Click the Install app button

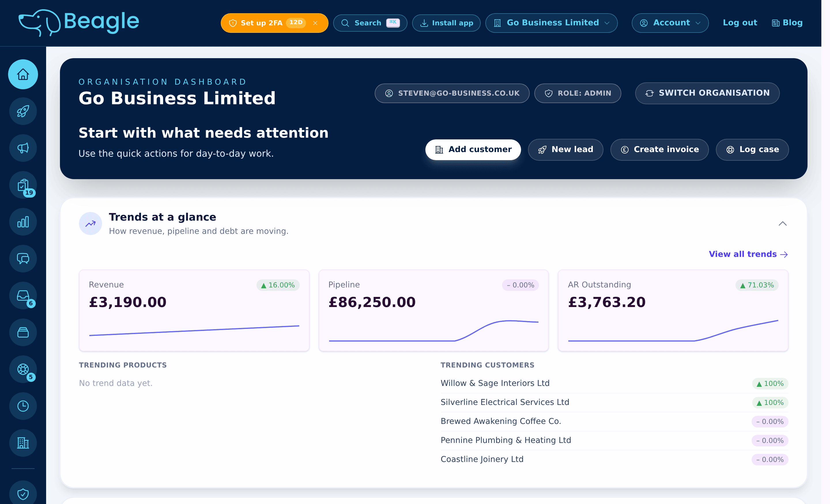(446, 23)
